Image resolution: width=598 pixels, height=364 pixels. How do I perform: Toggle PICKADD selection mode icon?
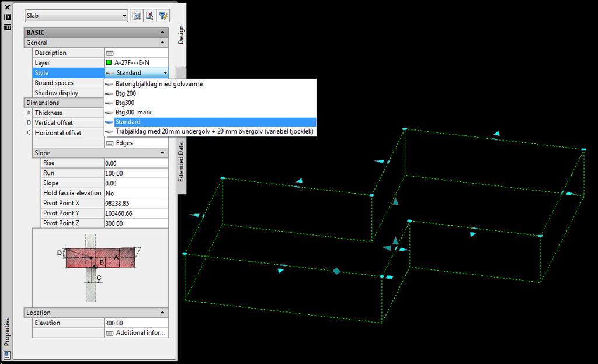pos(136,16)
